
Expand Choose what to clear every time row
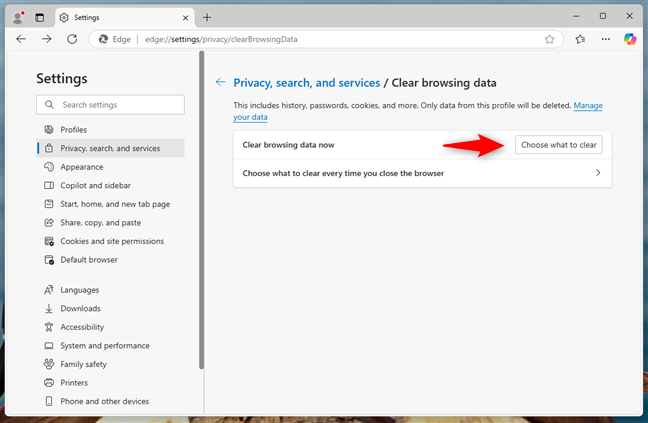[422, 173]
